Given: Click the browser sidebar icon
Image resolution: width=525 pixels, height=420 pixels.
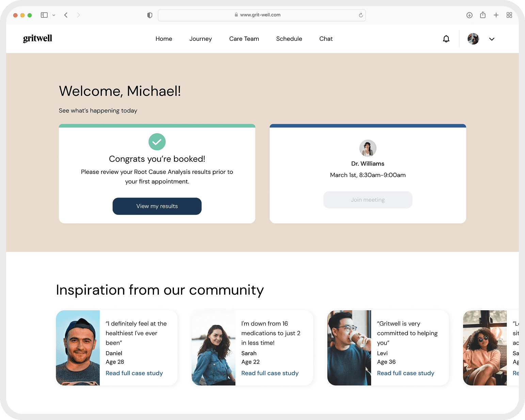Looking at the screenshot, I should click(44, 15).
